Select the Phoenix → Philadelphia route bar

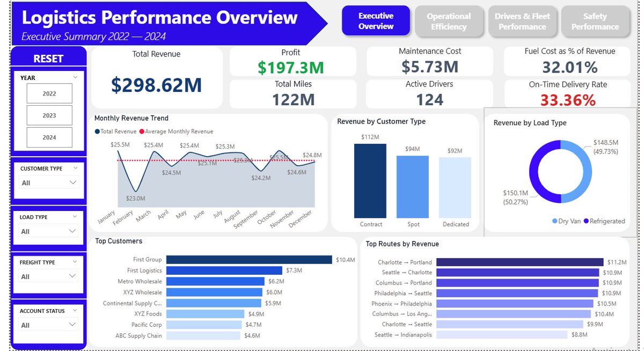[515, 304]
